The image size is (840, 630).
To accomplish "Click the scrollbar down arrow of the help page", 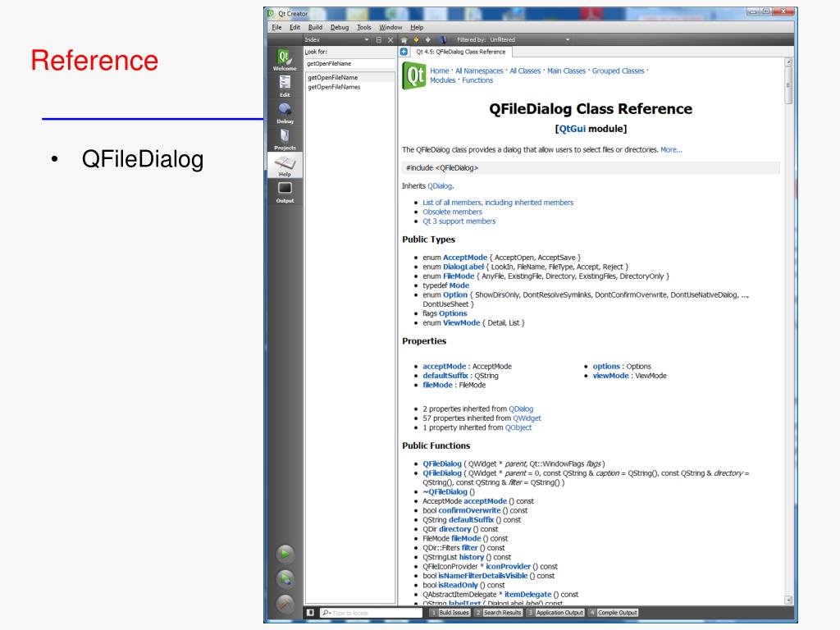I will [788, 600].
